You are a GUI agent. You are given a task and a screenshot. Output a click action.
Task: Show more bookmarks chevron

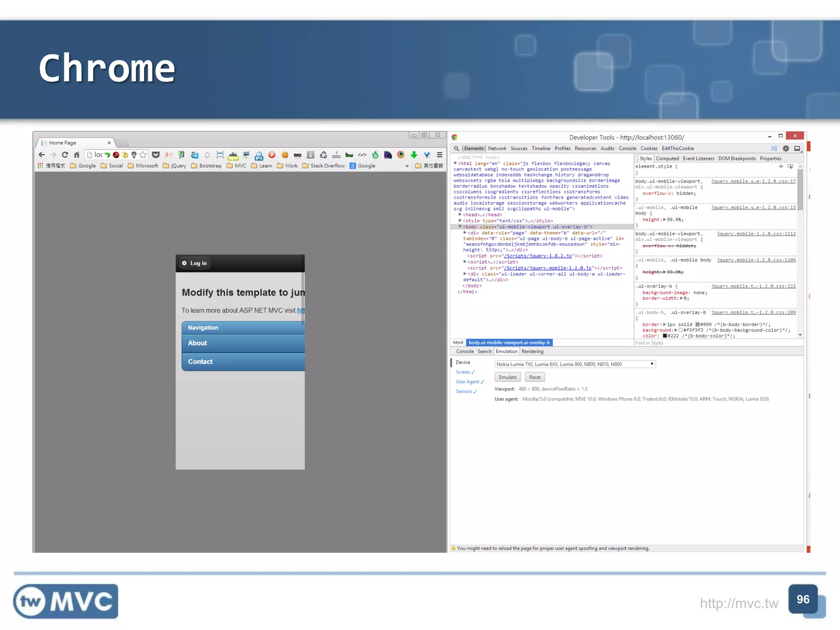tap(407, 166)
